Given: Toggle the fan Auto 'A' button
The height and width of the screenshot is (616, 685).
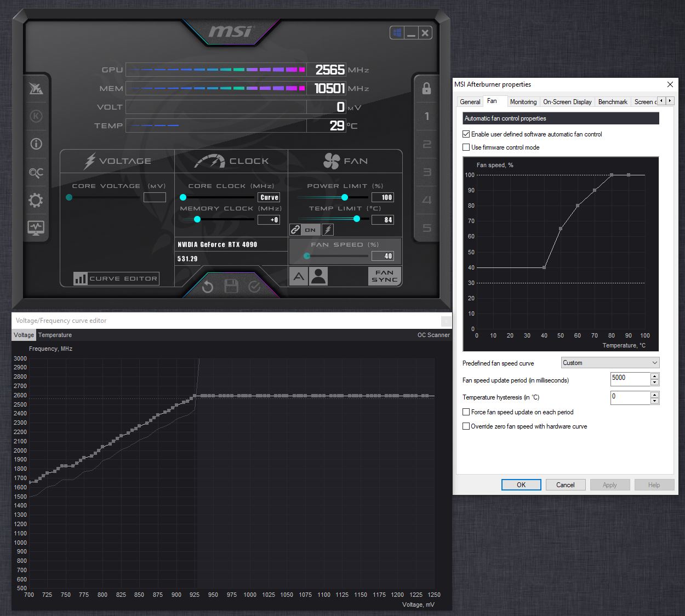Looking at the screenshot, I should [298, 276].
